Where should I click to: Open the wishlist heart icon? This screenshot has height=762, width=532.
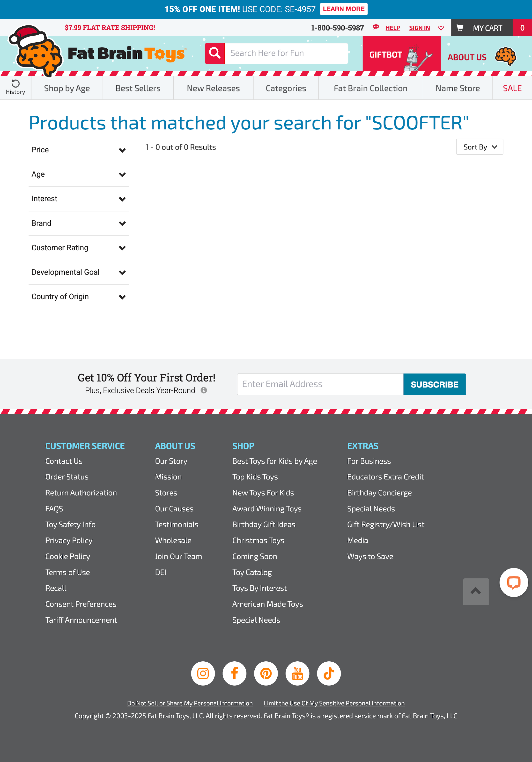[441, 28]
